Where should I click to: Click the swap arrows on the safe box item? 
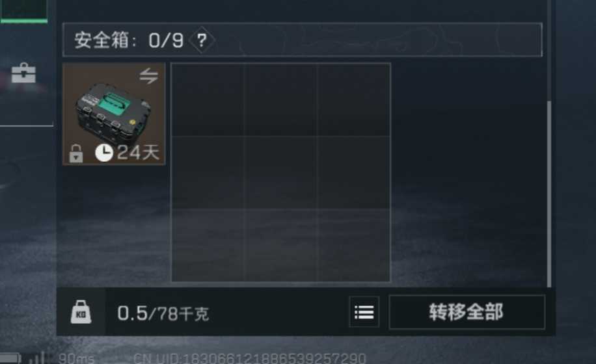[x=148, y=76]
